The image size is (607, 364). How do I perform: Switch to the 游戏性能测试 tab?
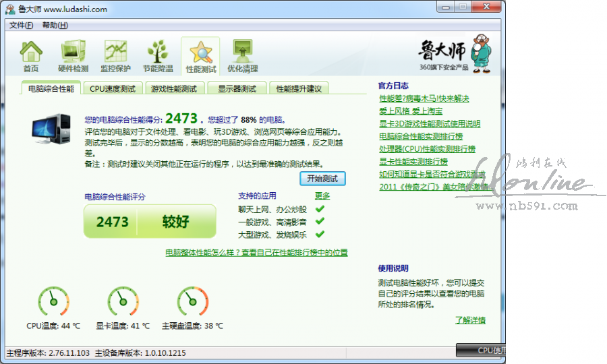point(174,88)
